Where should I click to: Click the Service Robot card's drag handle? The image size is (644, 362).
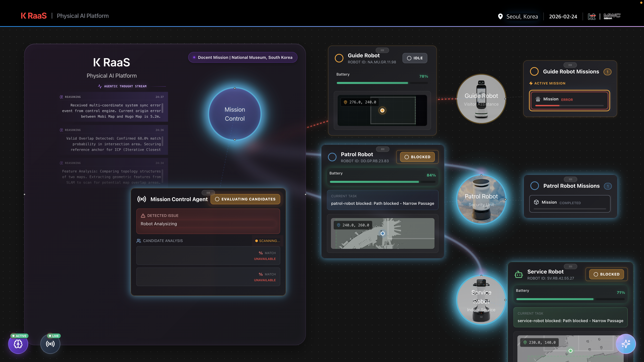pyautogui.click(x=570, y=267)
